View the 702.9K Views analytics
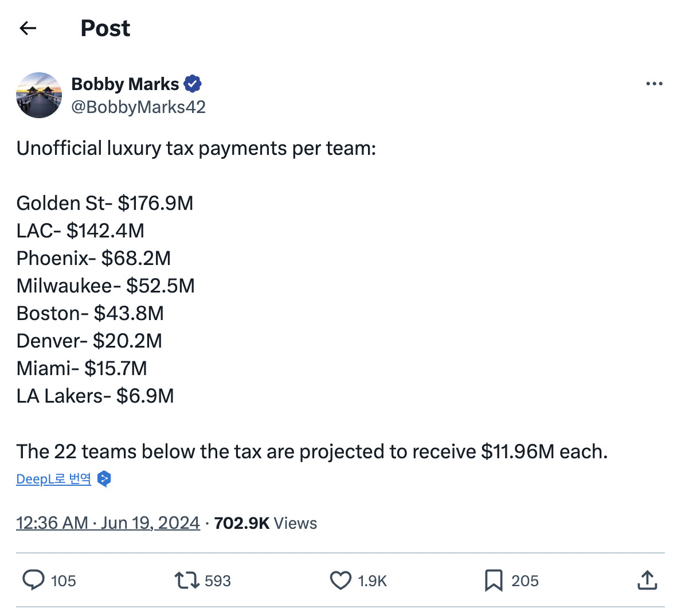Viewport: 681px width, 616px height. pos(265,523)
